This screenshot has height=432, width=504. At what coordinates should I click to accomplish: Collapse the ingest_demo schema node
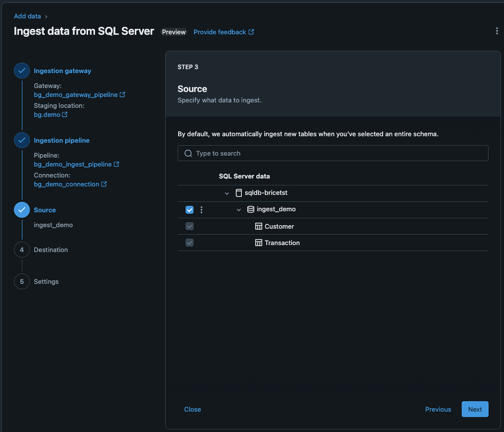click(239, 210)
